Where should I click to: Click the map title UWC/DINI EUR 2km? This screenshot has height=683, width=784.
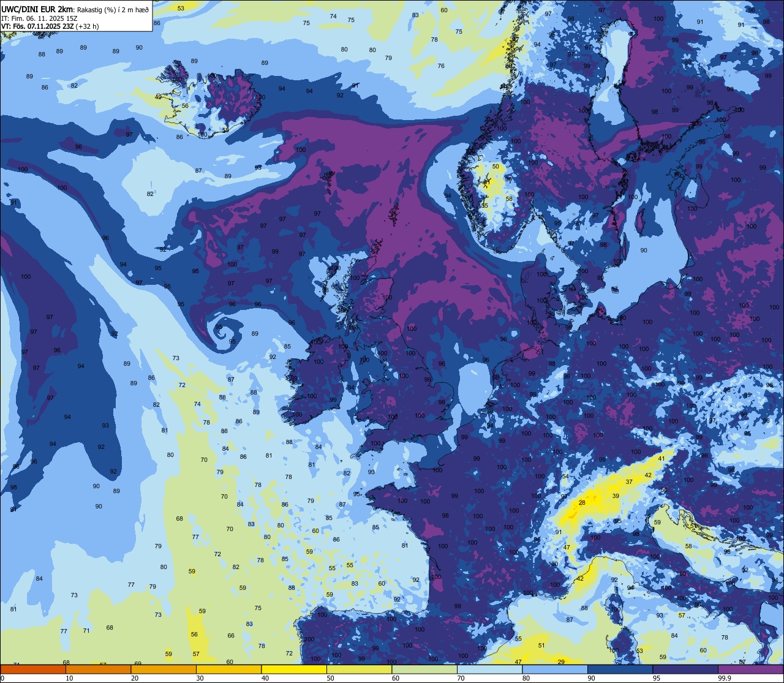(x=37, y=9)
